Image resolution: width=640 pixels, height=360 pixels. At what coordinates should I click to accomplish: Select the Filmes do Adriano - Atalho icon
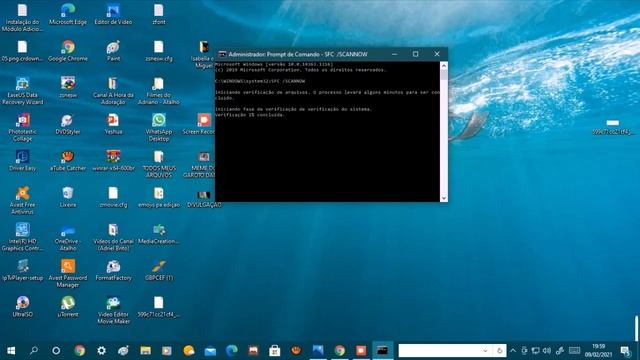tap(159, 91)
